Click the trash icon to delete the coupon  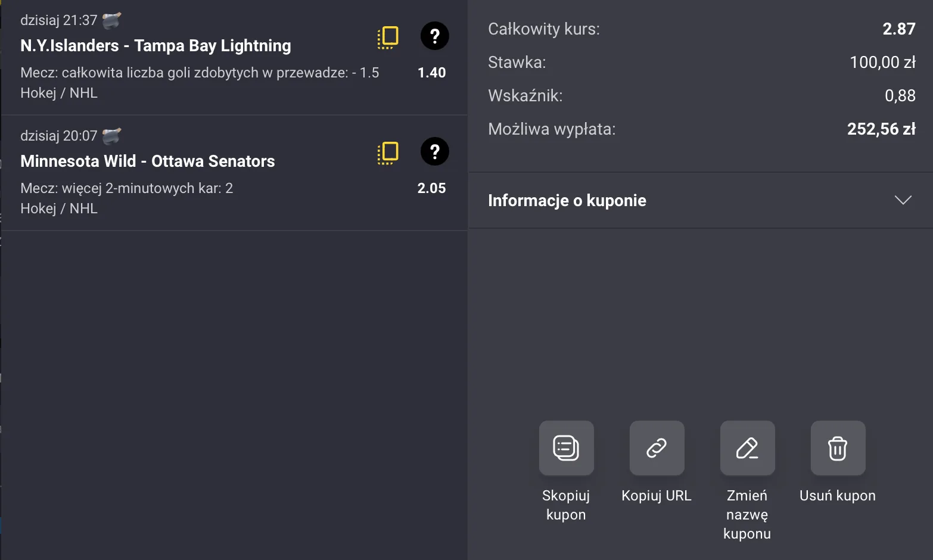[838, 448]
